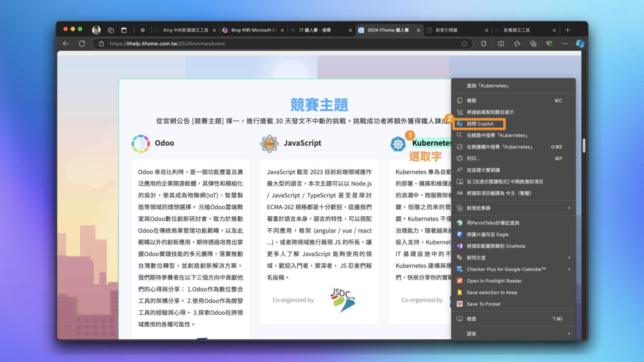Select Save selection to Keep

pos(513,292)
